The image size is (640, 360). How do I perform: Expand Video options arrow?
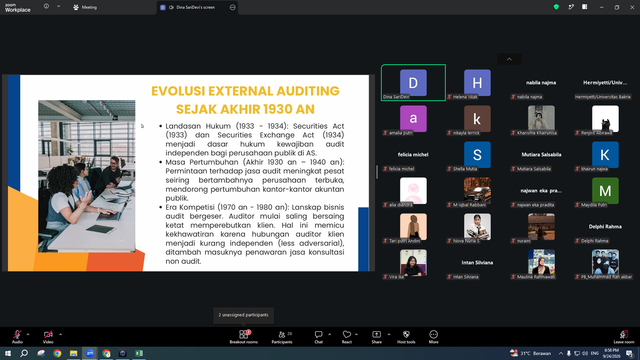point(60,334)
